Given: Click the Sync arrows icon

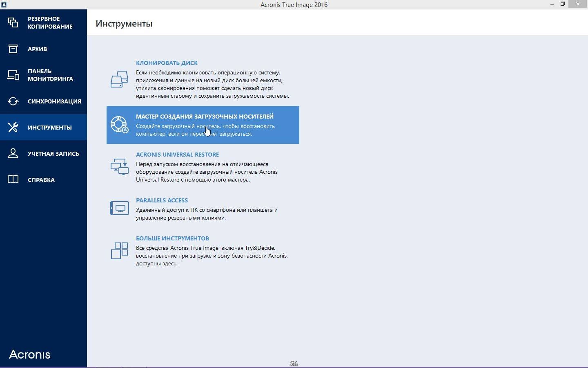Looking at the screenshot, I should [x=13, y=101].
